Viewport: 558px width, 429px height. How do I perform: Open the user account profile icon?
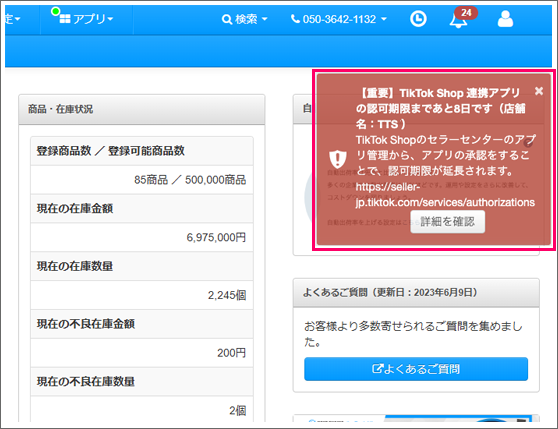pos(505,19)
